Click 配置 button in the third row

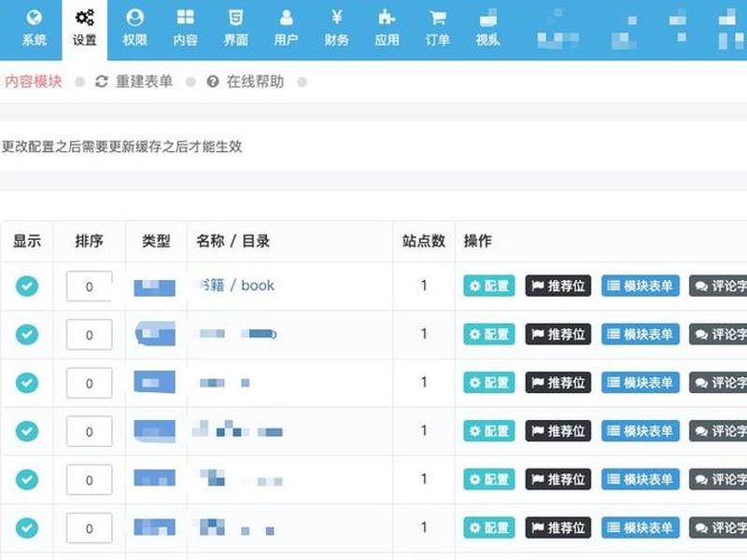(x=488, y=383)
